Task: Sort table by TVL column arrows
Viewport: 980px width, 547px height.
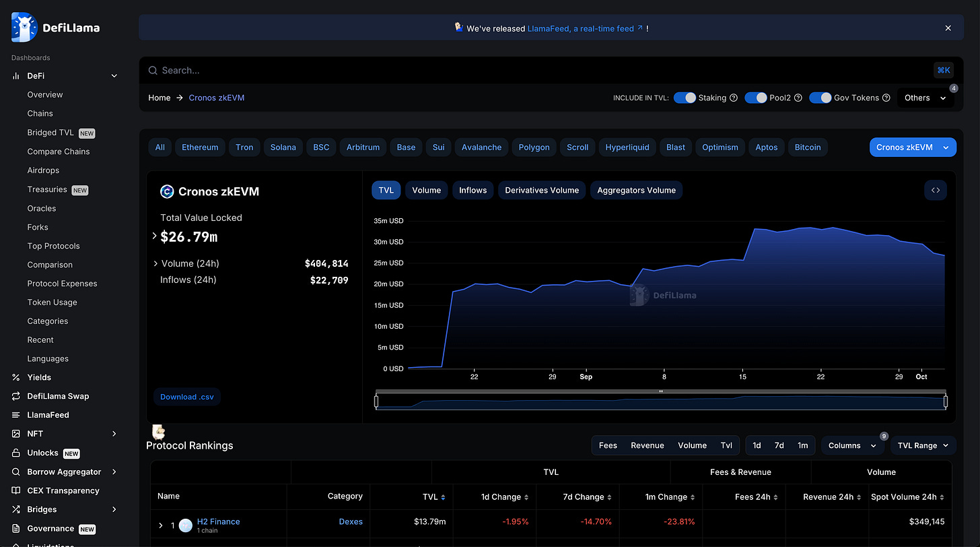Action: 444,497
